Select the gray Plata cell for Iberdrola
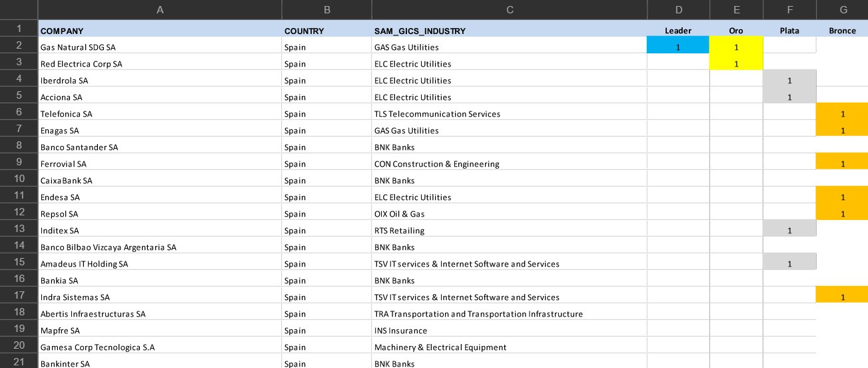Viewport: 868px width, 368px height. pos(789,79)
